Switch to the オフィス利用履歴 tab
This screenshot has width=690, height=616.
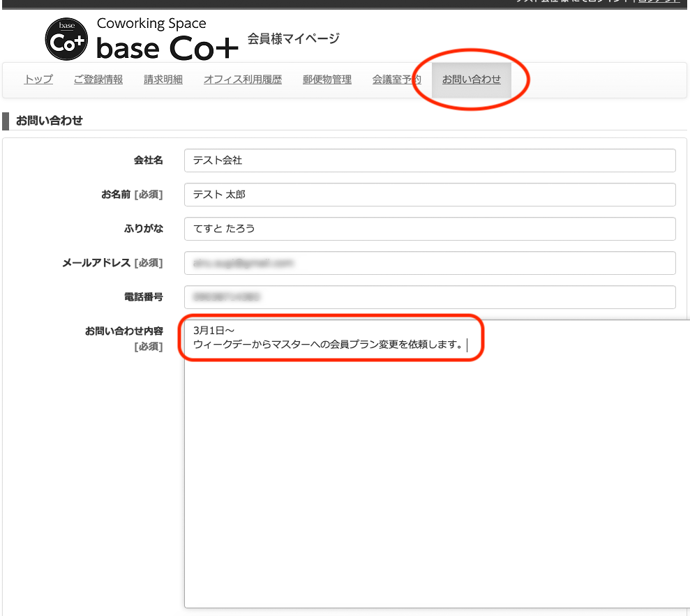point(243,80)
